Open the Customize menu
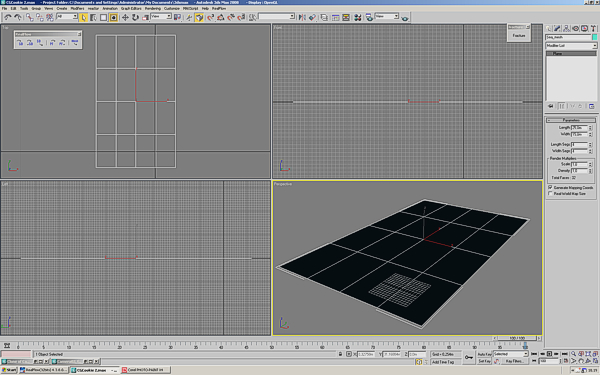This screenshot has height=375, width=600. (x=172, y=8)
